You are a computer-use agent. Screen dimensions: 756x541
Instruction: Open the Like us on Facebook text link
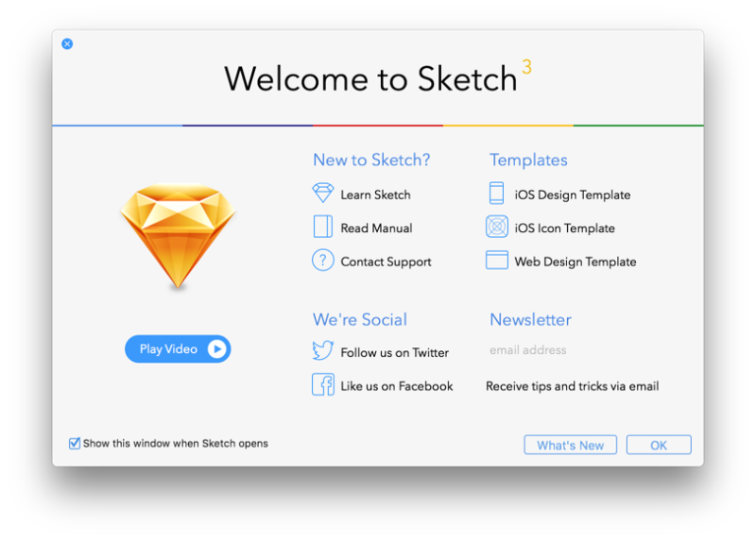(x=396, y=386)
